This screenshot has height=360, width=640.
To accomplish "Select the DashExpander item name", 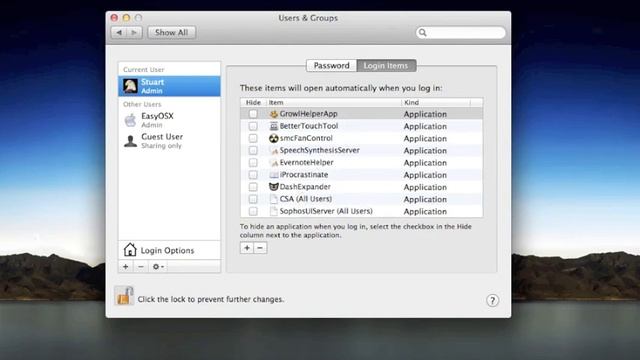I will (305, 187).
